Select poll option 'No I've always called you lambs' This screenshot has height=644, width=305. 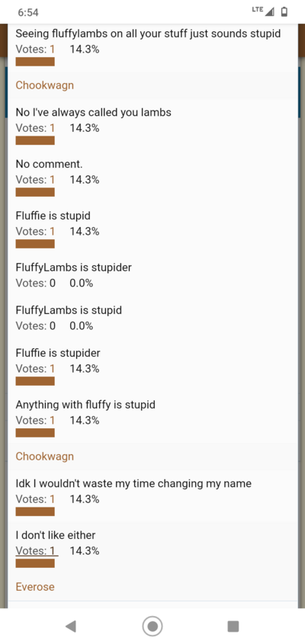[x=93, y=112]
